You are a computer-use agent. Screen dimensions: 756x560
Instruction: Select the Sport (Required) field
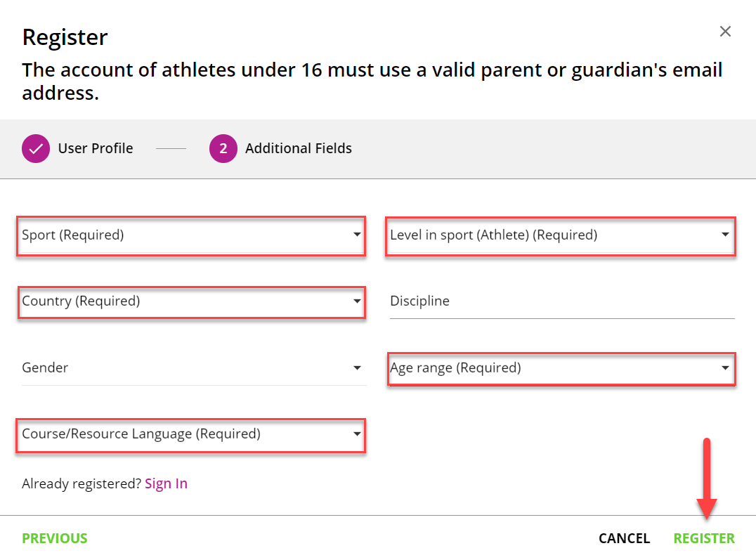(191, 235)
